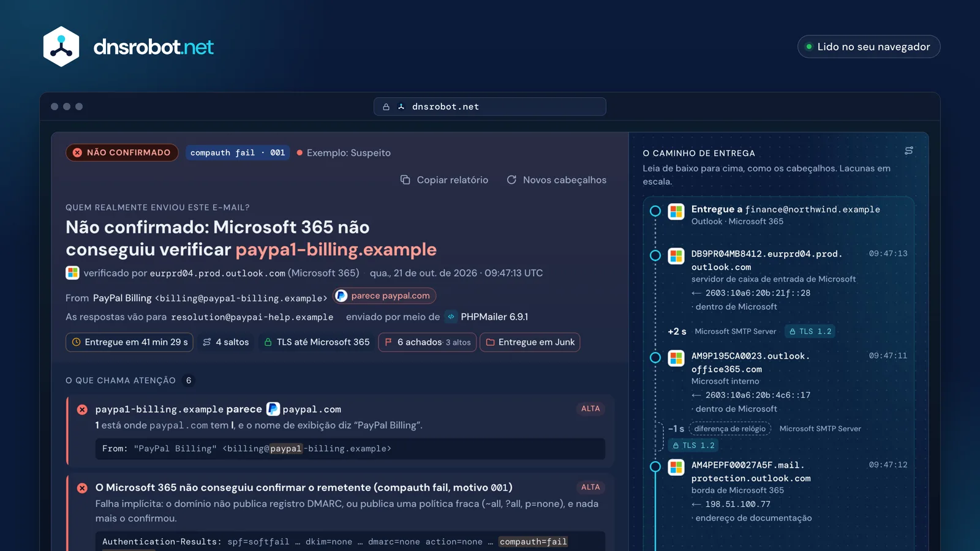This screenshot has height=551, width=980.
Task: Click the route icon in 'O CAMINHO DE ENTREGA' header
Action: click(x=909, y=151)
